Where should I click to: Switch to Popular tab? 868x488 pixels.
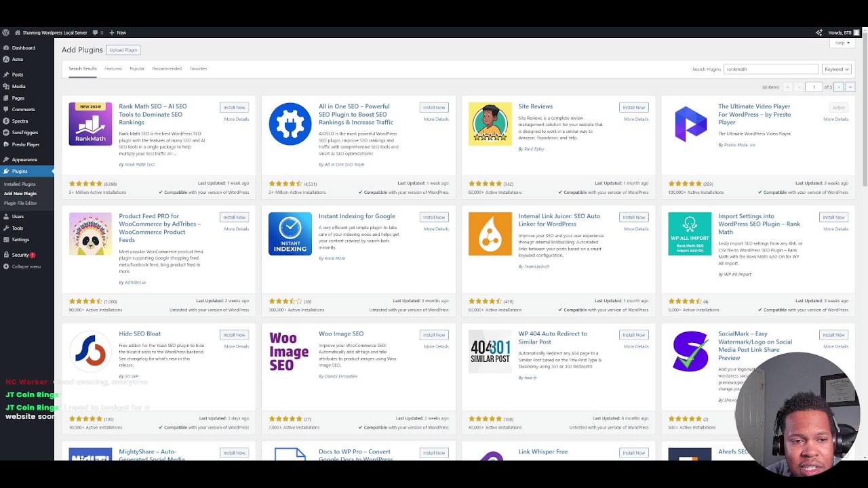137,68
